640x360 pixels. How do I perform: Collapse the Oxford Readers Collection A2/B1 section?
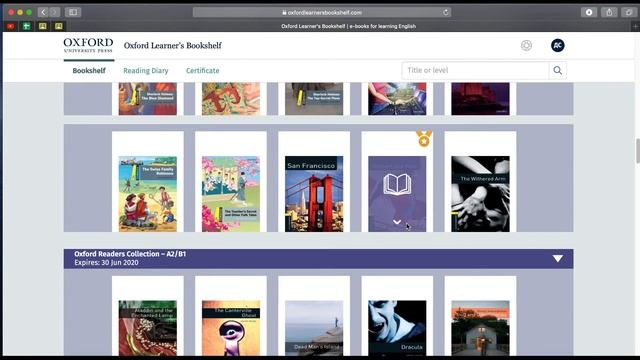point(558,258)
